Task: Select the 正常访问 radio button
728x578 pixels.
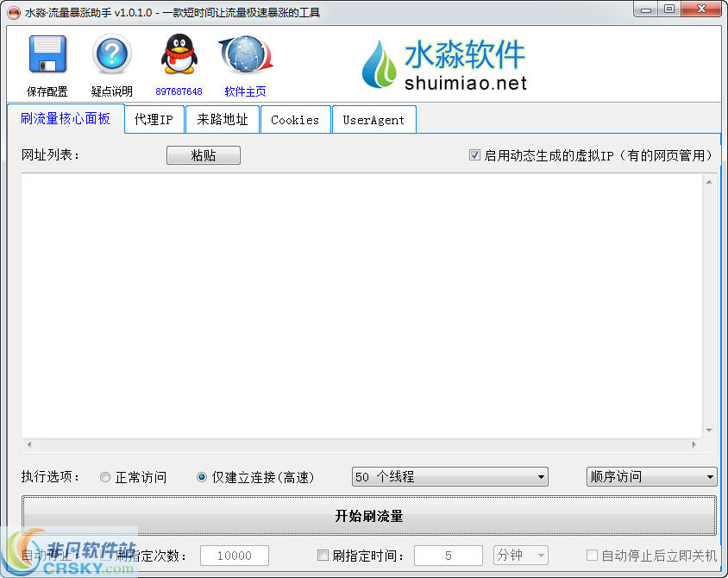Action: click(x=105, y=477)
